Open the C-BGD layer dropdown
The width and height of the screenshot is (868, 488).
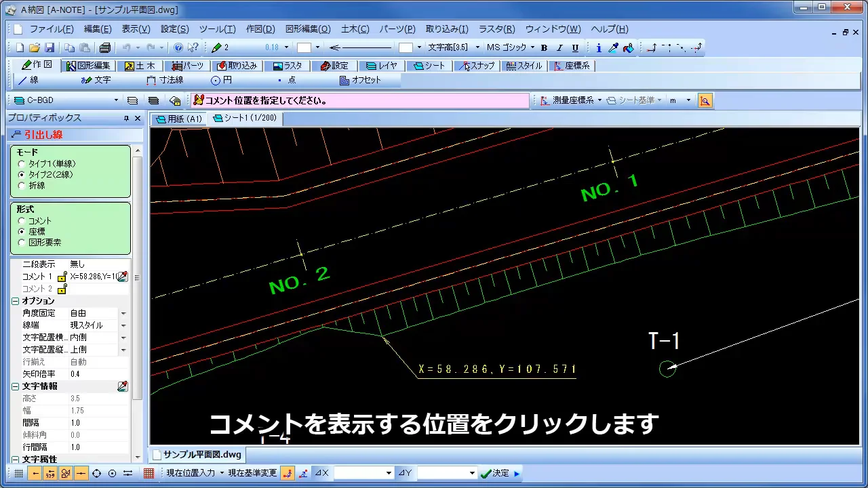click(116, 100)
